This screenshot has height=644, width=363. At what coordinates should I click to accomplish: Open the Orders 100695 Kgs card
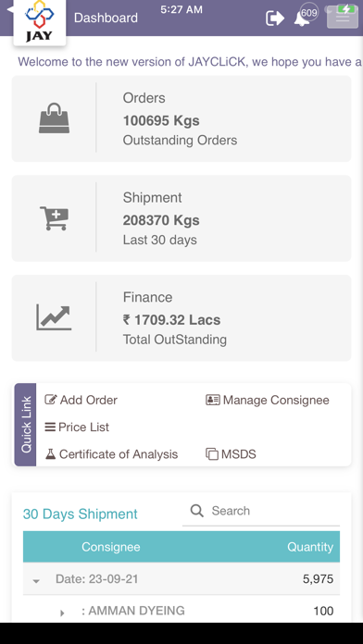click(181, 118)
